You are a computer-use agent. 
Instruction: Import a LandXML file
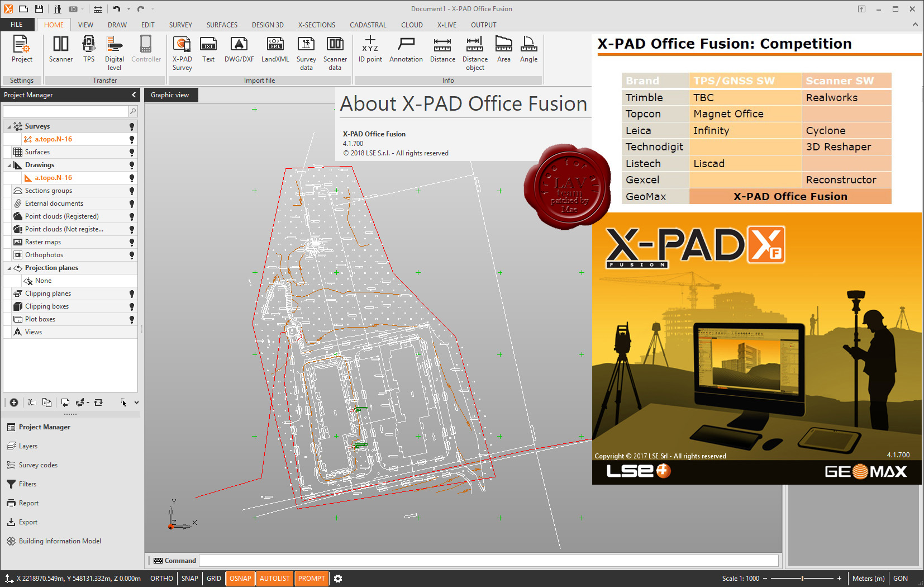tap(275, 49)
